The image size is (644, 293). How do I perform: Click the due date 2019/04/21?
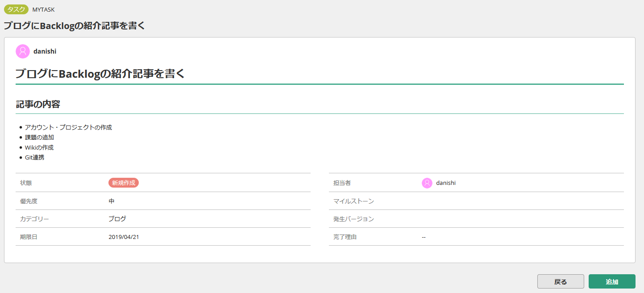tap(124, 237)
